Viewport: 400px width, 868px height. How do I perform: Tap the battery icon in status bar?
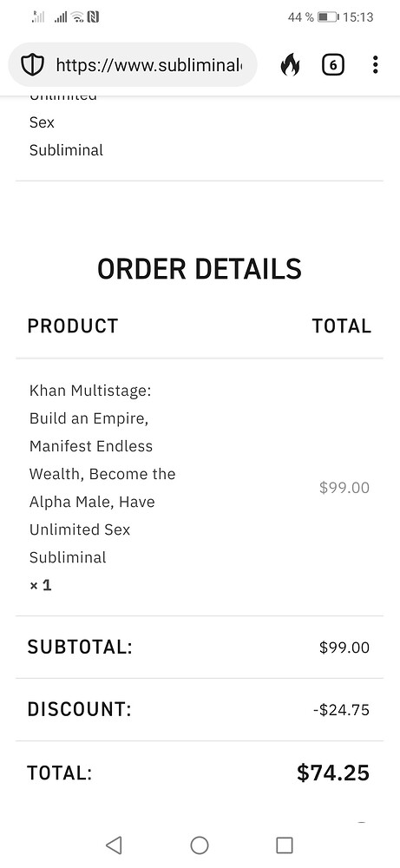pos(328,17)
